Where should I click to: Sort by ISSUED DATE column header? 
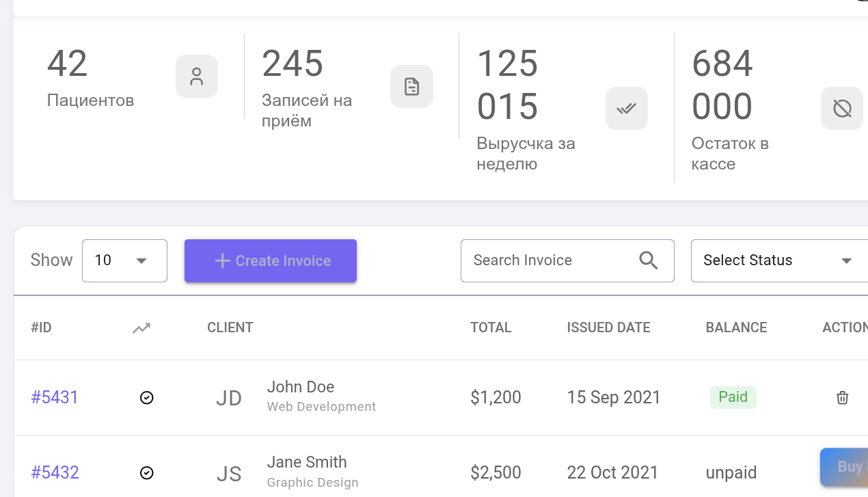pyautogui.click(x=608, y=327)
